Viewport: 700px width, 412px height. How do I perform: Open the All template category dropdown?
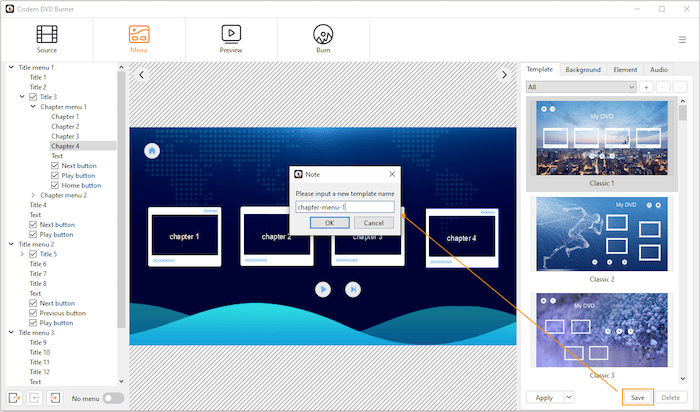point(581,87)
